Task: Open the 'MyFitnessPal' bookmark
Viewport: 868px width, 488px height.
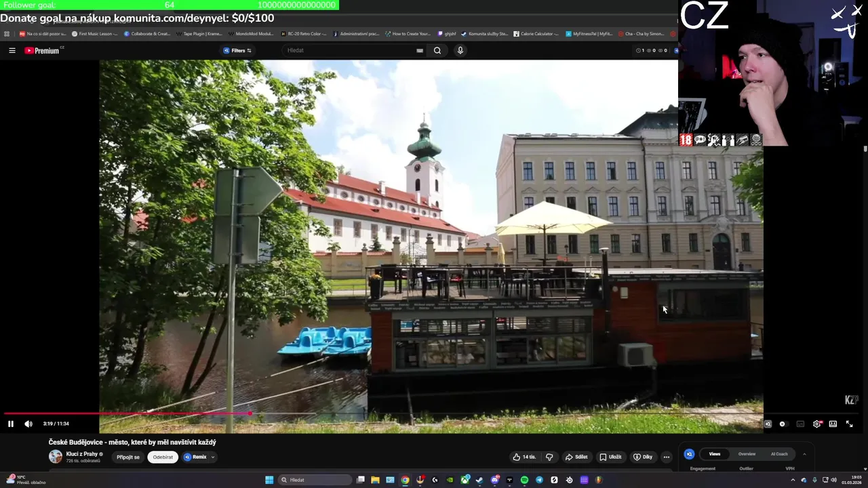Action: point(589,33)
